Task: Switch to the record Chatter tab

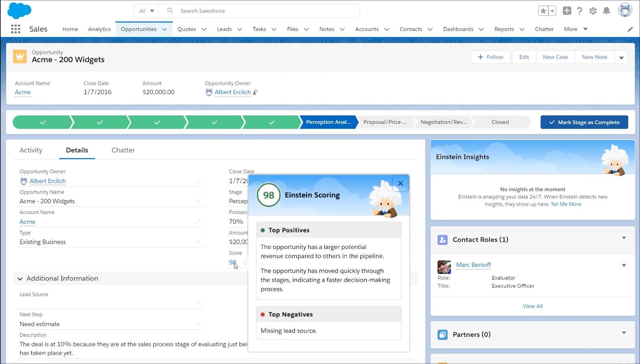Action: [x=123, y=150]
